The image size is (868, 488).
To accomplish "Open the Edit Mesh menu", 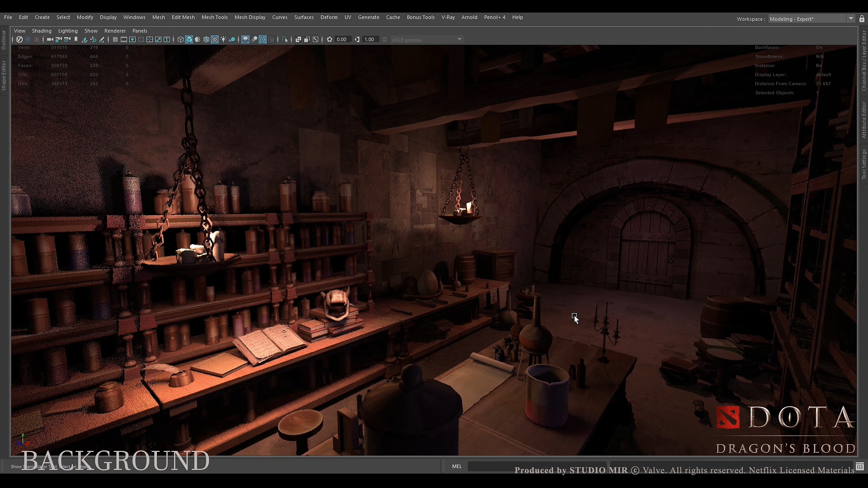I will click(x=183, y=17).
